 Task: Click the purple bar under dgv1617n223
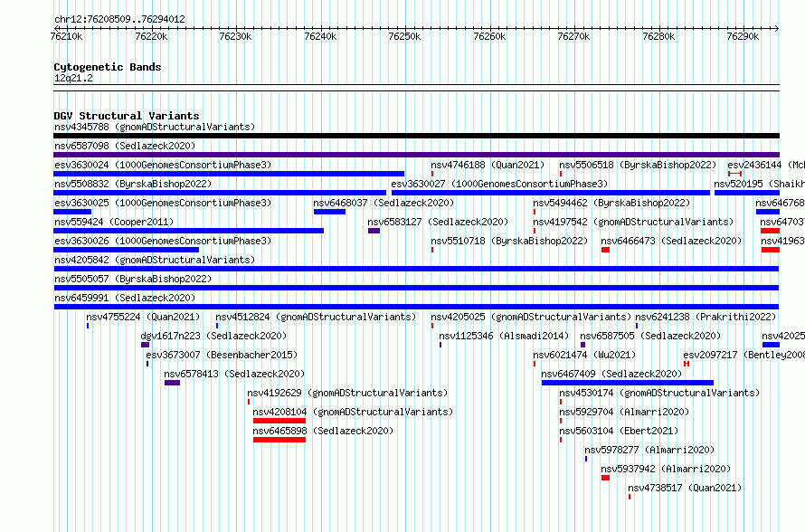coord(145,345)
